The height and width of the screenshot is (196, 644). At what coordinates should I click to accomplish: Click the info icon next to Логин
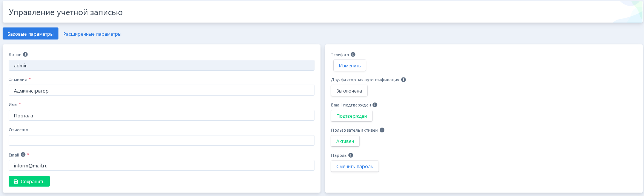tap(25, 55)
